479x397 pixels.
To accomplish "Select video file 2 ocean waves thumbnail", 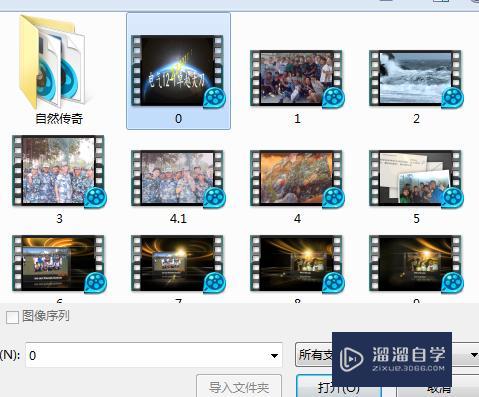I will click(416, 79).
